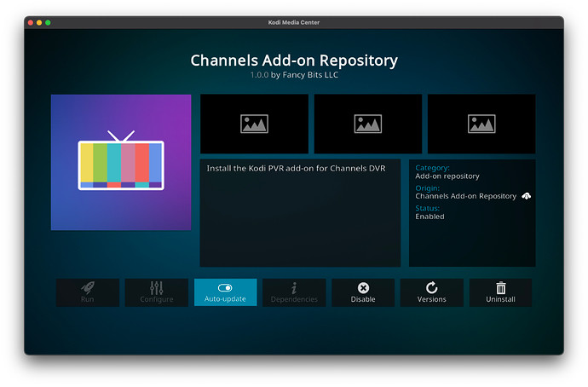
Task: Click the add-on description text box
Action: [300, 212]
